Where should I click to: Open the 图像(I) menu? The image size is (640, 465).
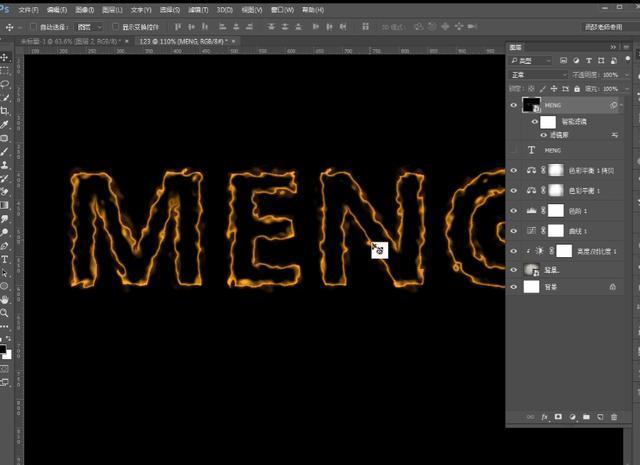(84, 9)
